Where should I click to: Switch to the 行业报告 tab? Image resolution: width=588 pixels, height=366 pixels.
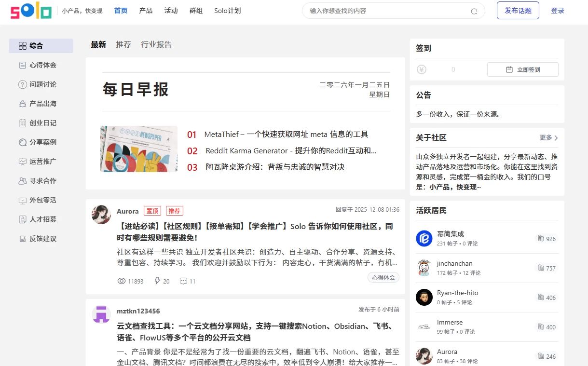point(156,44)
